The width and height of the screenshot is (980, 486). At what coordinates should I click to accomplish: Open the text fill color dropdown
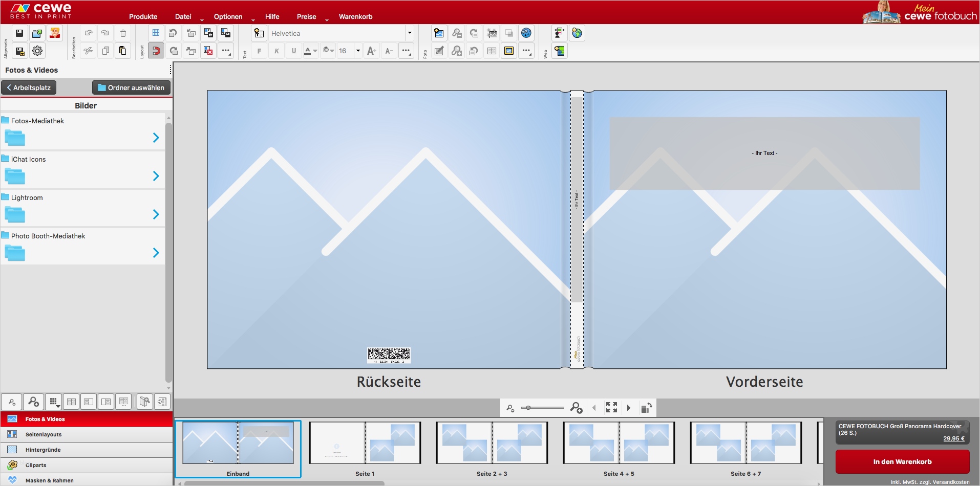click(328, 51)
